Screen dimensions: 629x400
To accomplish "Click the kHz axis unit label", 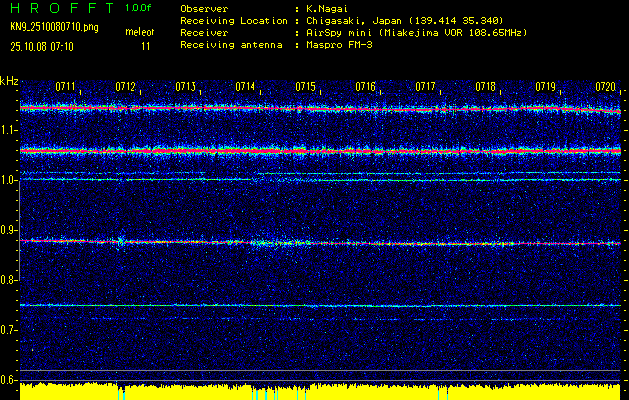I will [9, 81].
